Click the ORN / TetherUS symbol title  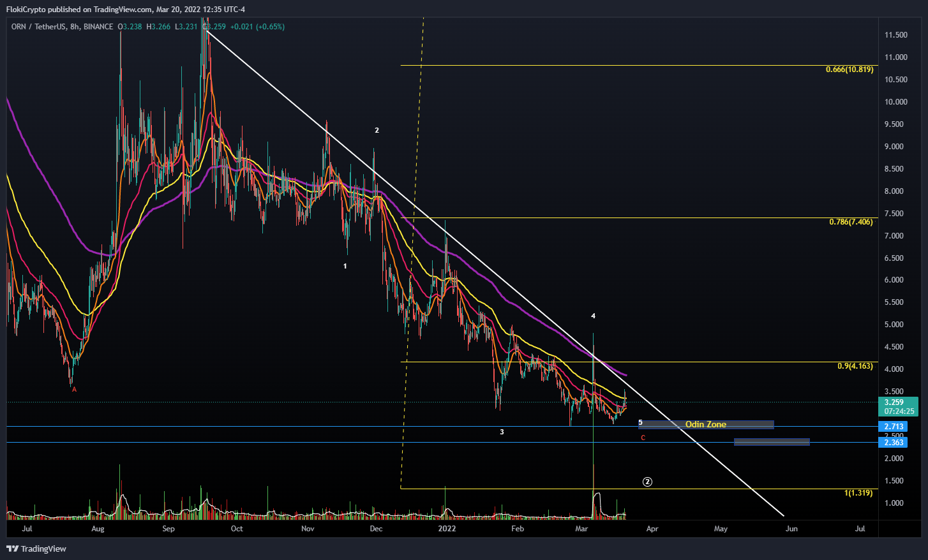(x=62, y=27)
